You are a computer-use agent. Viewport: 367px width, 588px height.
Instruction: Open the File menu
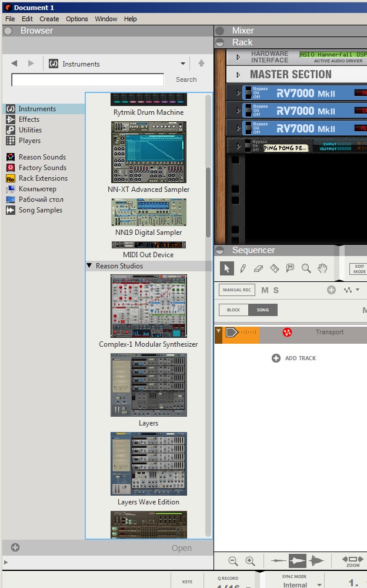point(10,19)
